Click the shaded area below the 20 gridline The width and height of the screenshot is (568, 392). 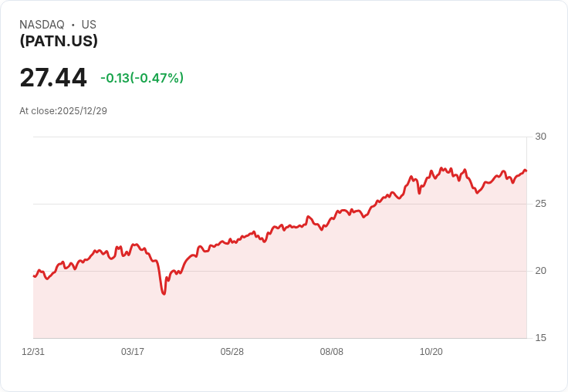pyautogui.click(x=278, y=305)
